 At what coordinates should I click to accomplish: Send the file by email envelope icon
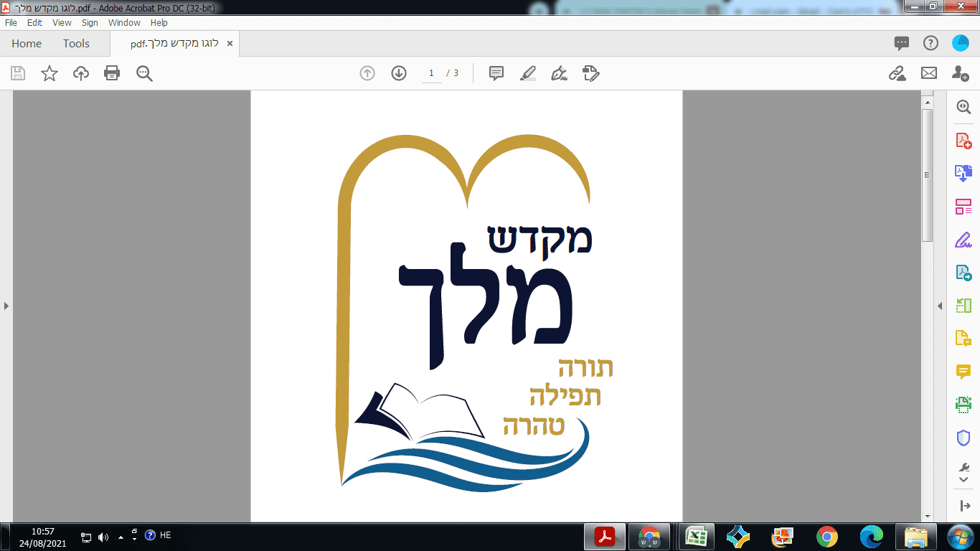pyautogui.click(x=929, y=73)
